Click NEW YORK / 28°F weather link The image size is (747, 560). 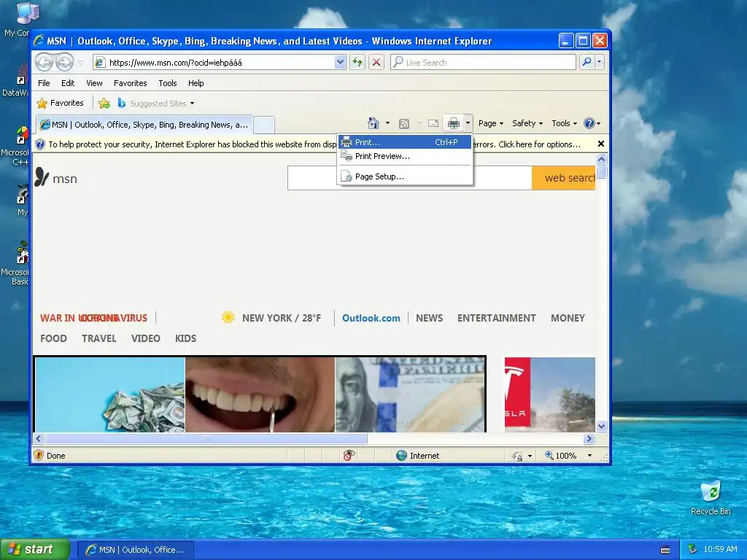282,318
